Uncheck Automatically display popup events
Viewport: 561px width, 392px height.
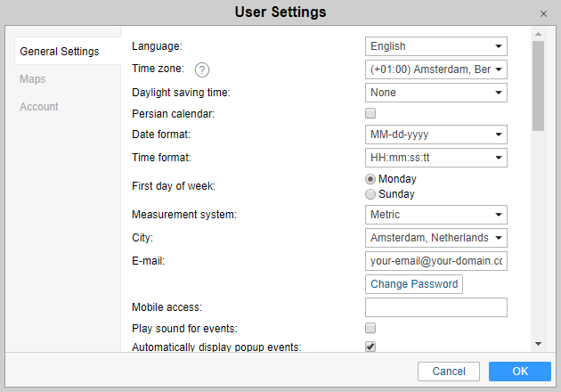370,347
